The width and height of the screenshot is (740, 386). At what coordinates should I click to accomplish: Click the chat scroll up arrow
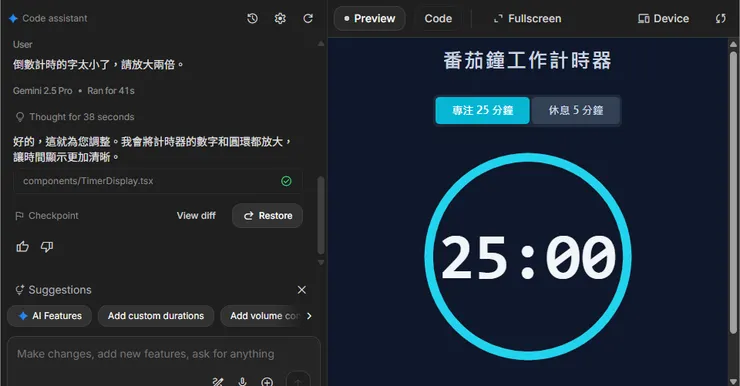tap(321, 43)
